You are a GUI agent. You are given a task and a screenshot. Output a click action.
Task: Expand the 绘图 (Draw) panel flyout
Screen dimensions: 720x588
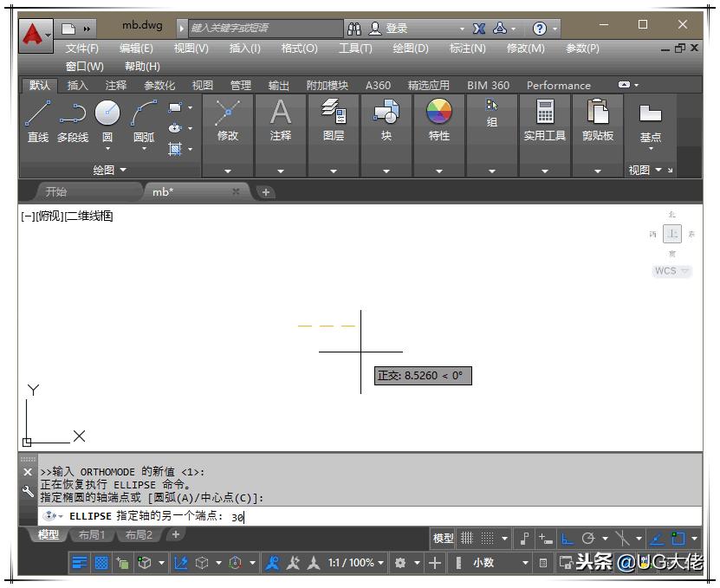pos(109,171)
